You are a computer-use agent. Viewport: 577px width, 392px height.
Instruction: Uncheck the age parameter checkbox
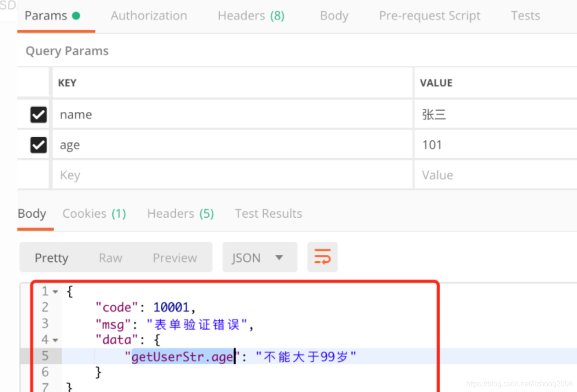pyautogui.click(x=38, y=145)
